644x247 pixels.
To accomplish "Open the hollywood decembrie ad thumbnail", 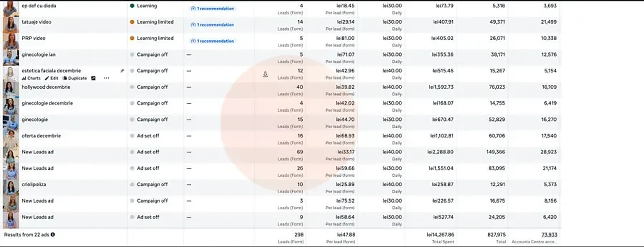I will (x=11, y=90).
